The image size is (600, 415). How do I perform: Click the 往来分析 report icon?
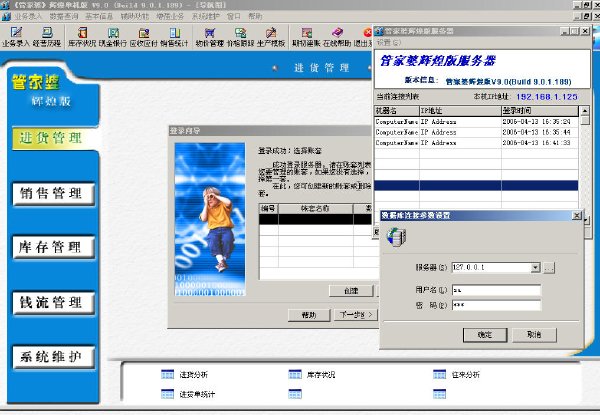click(439, 374)
